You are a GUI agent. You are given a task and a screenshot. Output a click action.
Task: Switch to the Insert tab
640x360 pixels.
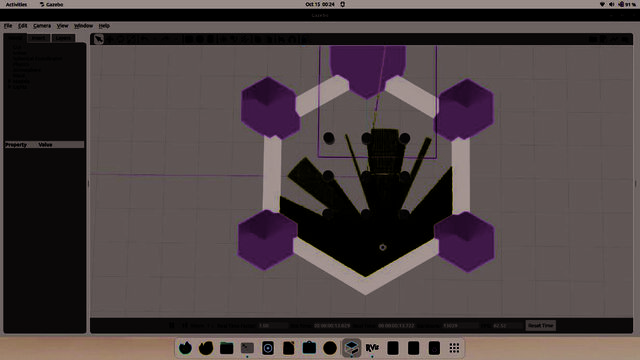[x=39, y=38]
